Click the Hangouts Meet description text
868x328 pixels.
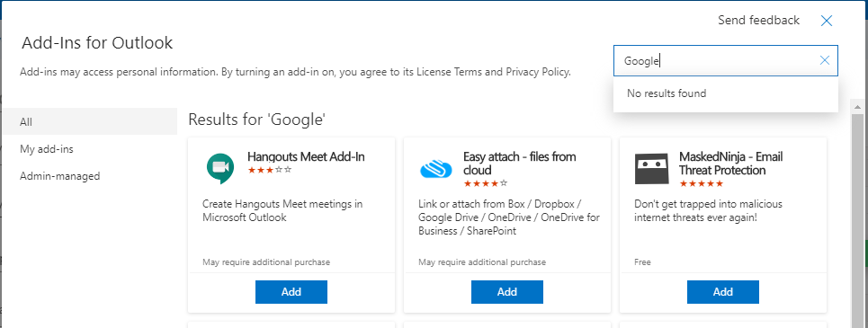282,211
